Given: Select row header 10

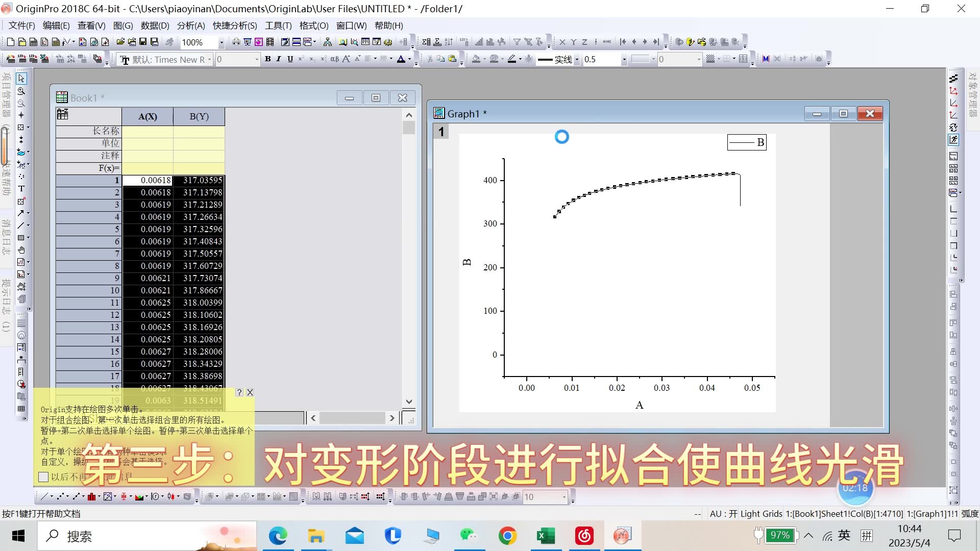Looking at the screenshot, I should [89, 290].
